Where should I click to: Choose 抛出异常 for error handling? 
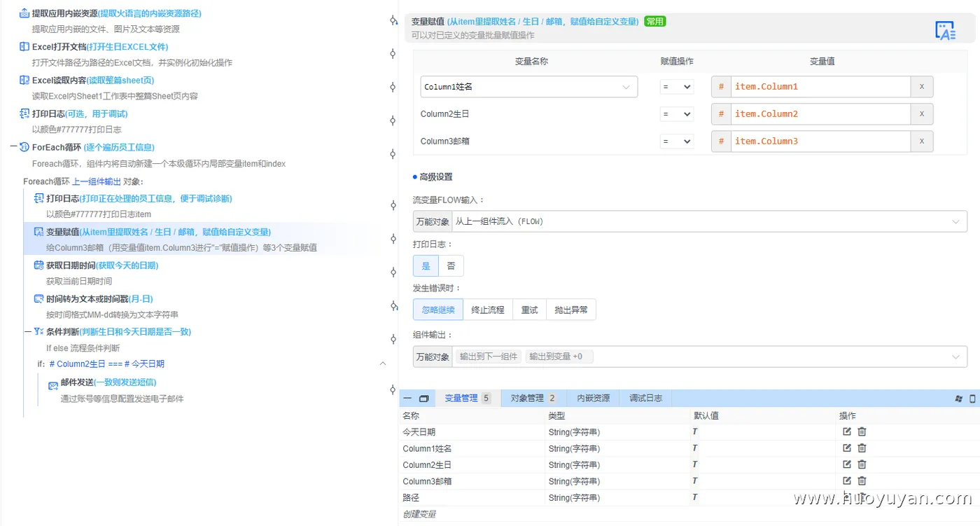[571, 310]
